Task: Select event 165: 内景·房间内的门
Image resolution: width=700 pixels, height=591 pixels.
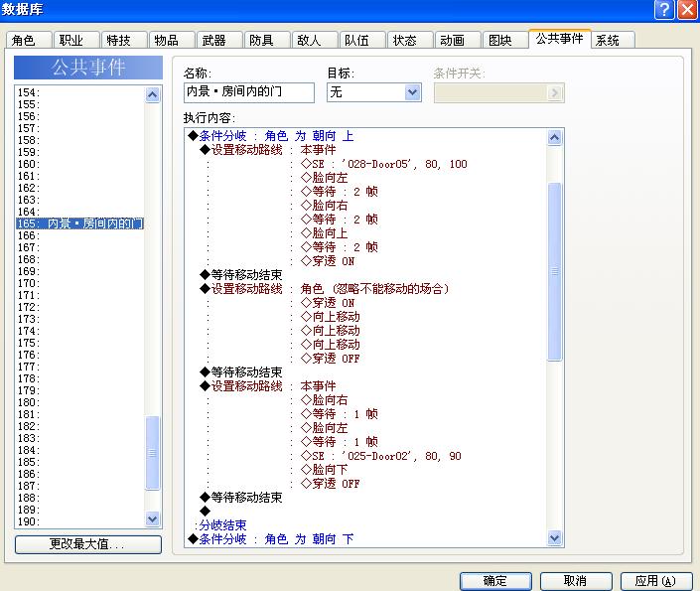Action: tap(79, 223)
